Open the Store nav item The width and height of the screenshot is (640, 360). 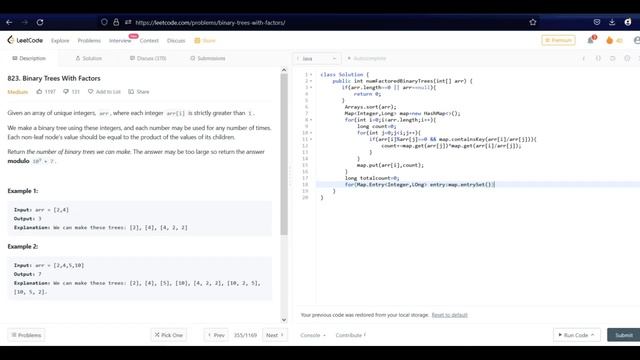[x=205, y=40]
